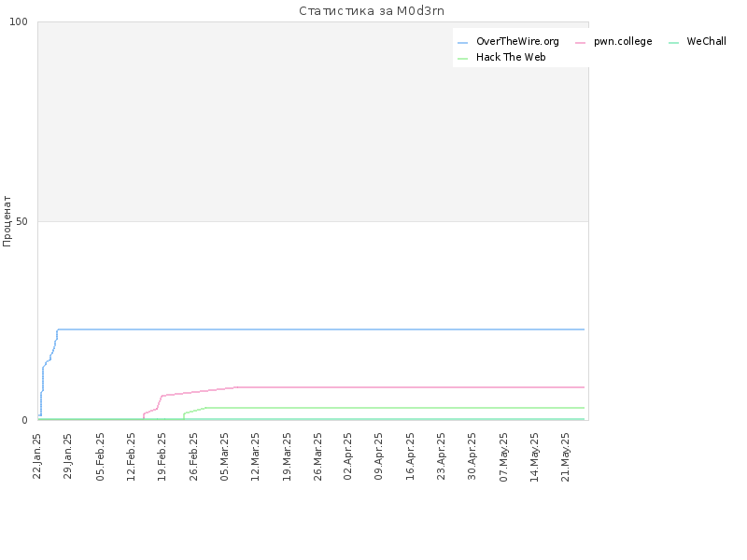Click the blue OverTheWire.org legend color marker

(x=462, y=43)
